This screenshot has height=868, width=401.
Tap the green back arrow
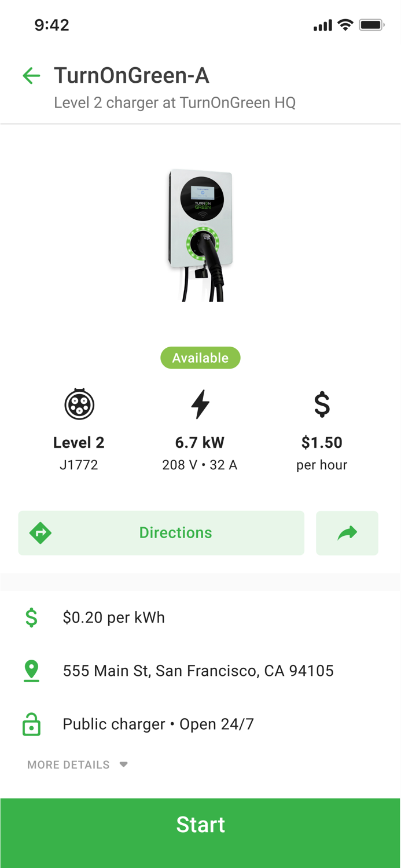(x=31, y=76)
